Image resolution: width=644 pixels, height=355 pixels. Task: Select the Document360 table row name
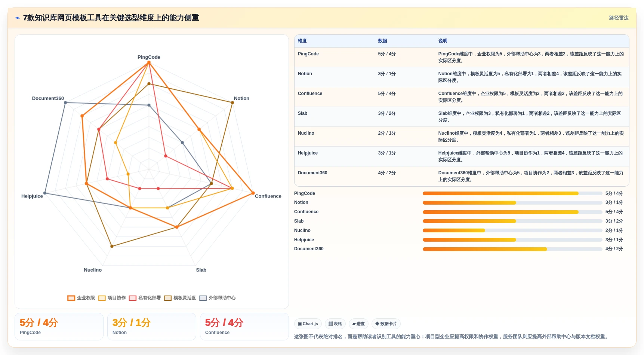(312, 173)
